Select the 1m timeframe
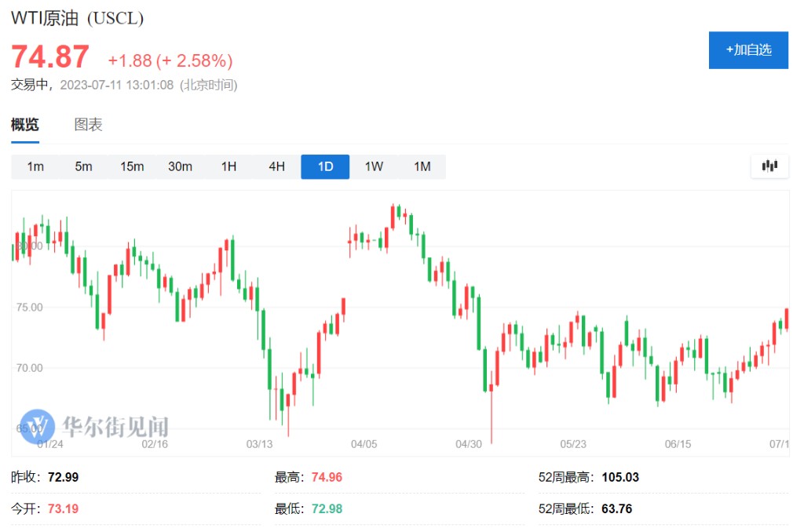 point(35,166)
